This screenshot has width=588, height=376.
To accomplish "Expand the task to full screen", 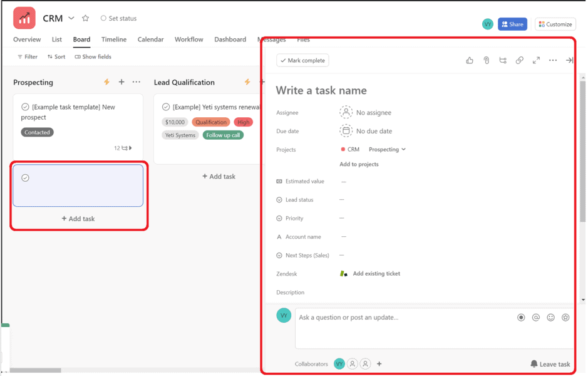I will pos(536,60).
